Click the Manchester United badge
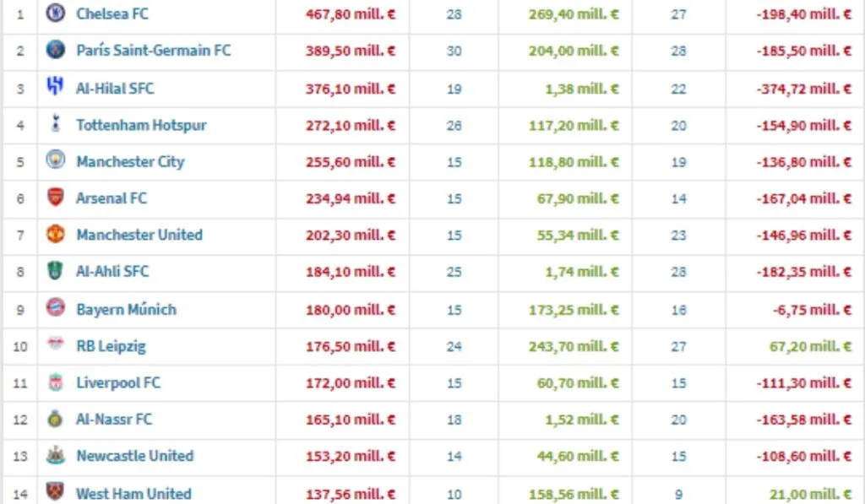Viewport: 865px width, 504px height. coord(55,236)
